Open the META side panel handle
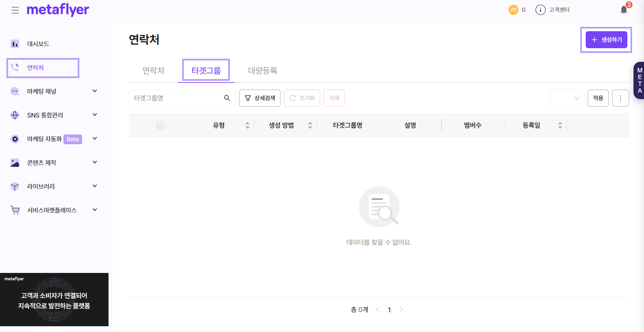Viewport: 644px width, 332px height. click(x=639, y=80)
